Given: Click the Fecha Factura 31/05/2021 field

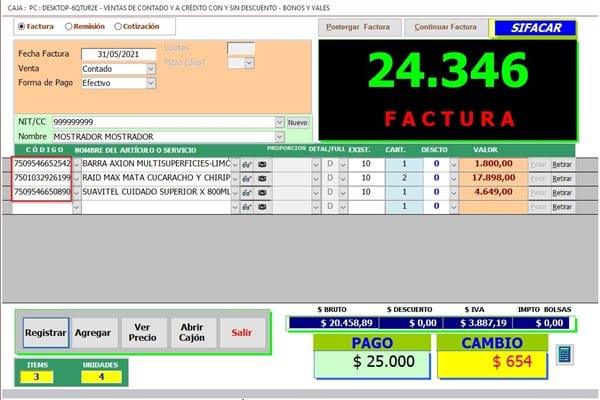Looking at the screenshot, I should 119,54.
